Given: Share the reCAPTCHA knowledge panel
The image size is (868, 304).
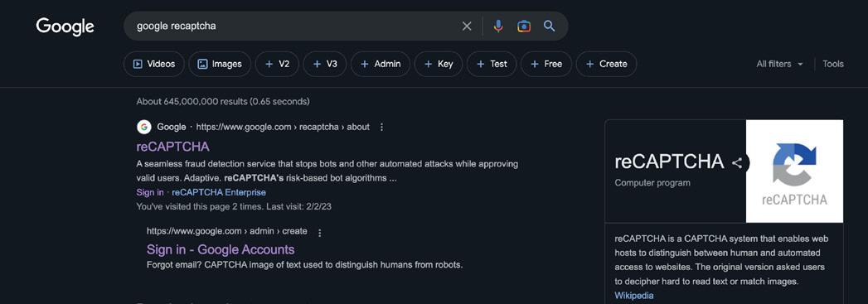Looking at the screenshot, I should (737, 163).
